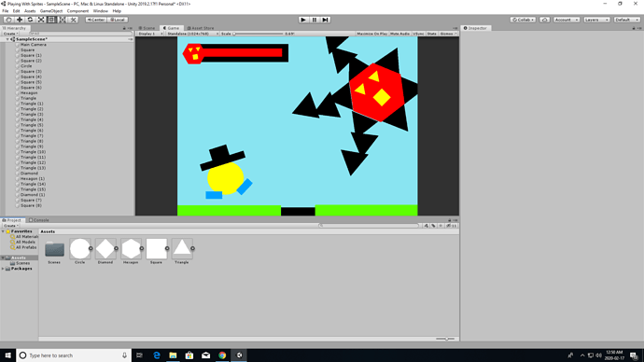Image resolution: width=644 pixels, height=362 pixels.
Task: Toggle hidden packages visibility icon
Action: coord(452,226)
